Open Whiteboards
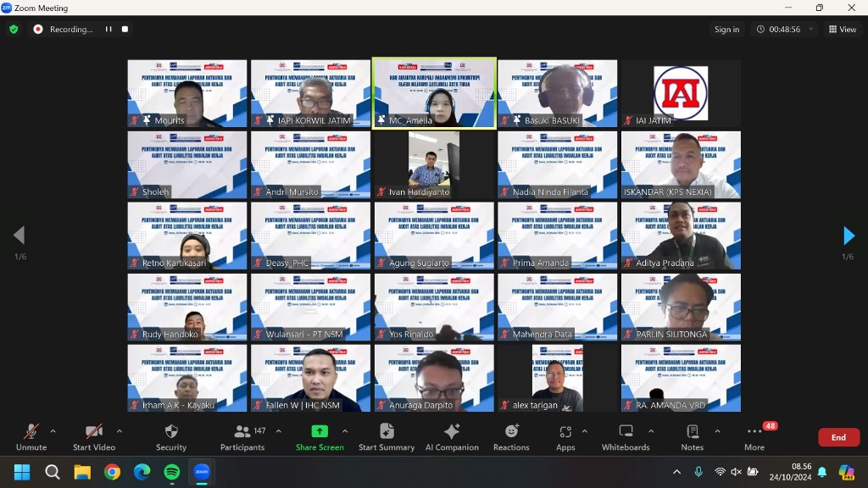The image size is (868, 488). point(626,436)
